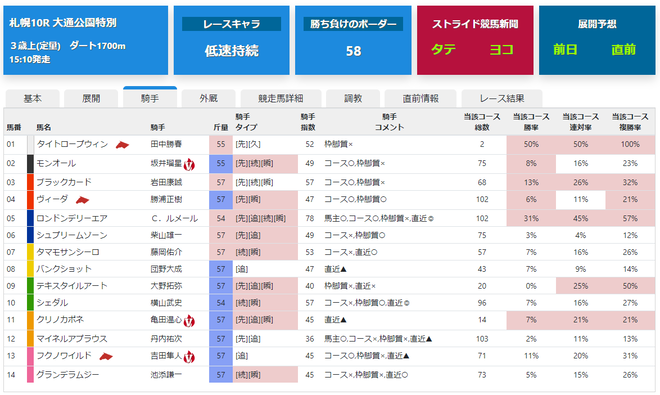This screenshot has width=660, height=395.
Task: Click horse icon next to タイトロープウィン
Action: pyautogui.click(x=122, y=145)
